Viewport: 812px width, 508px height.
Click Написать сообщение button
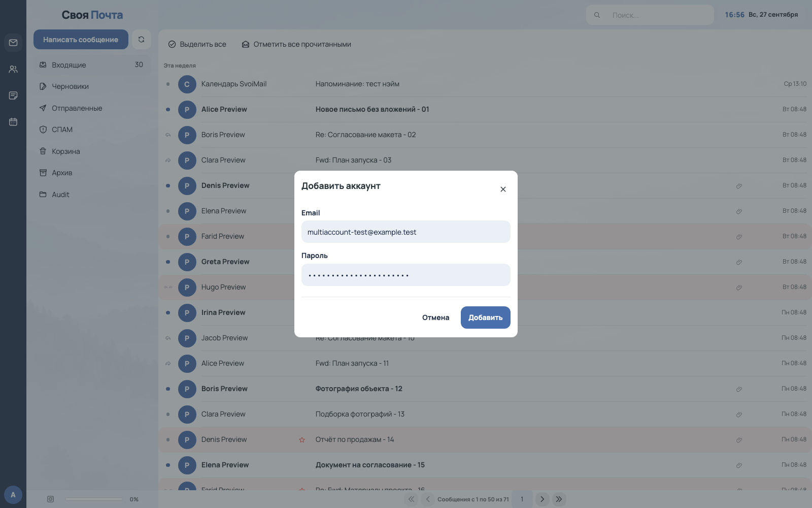pos(81,40)
